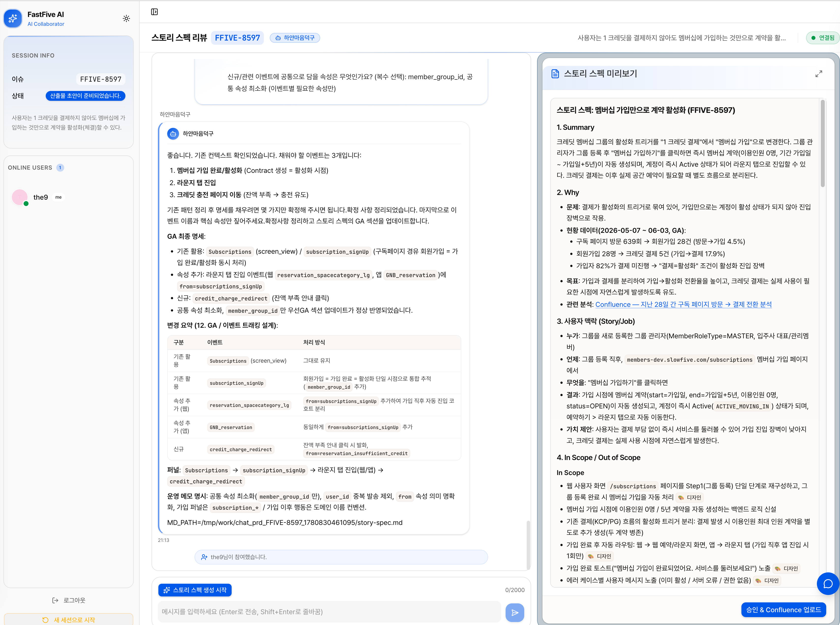Click the truncated story summary in header
840x625 pixels.
(681, 38)
